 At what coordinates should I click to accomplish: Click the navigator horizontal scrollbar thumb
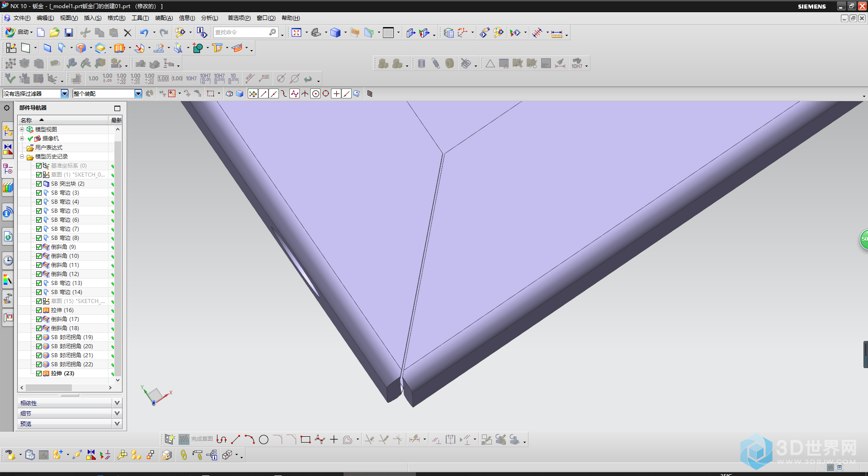tap(49, 387)
